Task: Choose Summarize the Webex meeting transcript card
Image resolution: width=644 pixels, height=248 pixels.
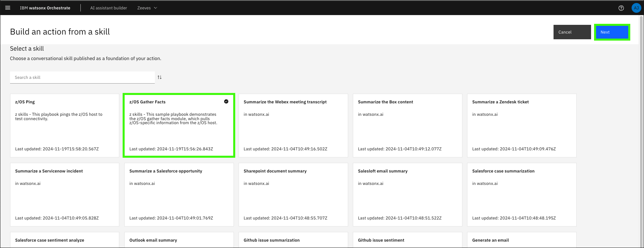Action: [x=293, y=125]
